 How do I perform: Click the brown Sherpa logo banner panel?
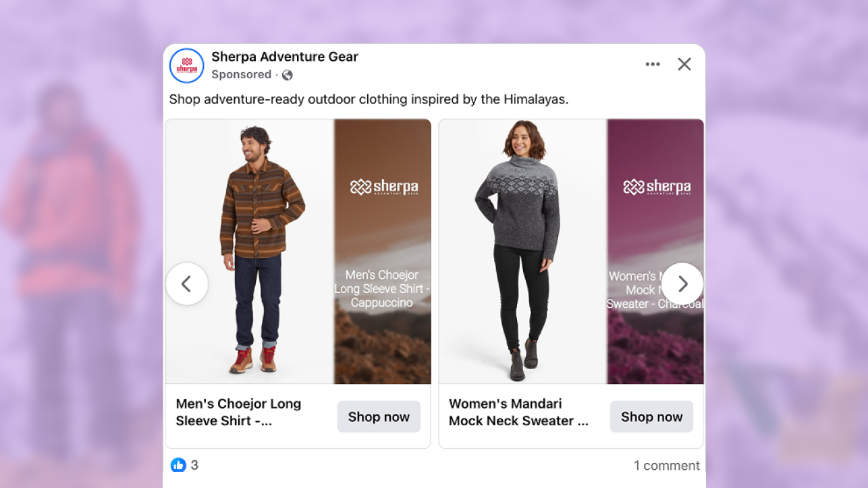pyautogui.click(x=383, y=252)
